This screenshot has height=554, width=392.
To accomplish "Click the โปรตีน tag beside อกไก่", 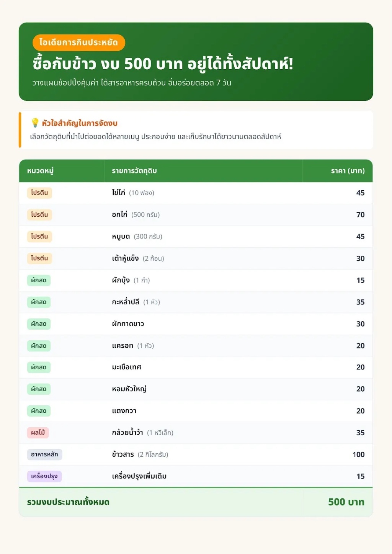I will (x=39, y=214).
